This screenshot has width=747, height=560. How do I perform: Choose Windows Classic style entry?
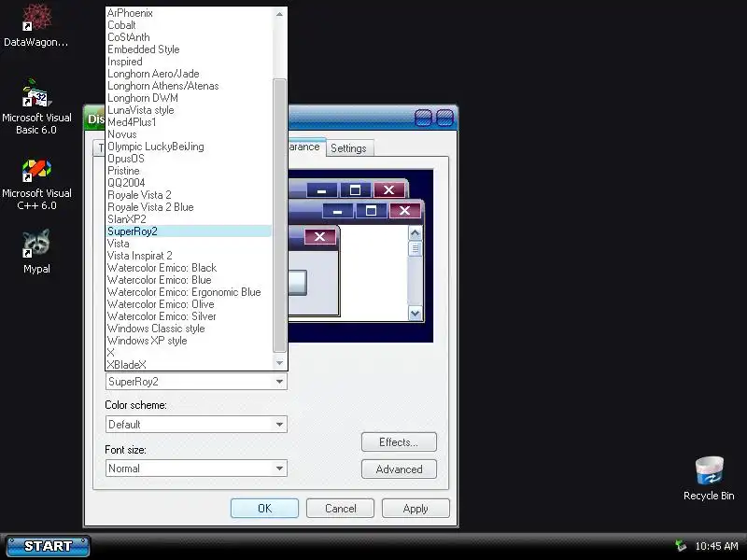click(189, 329)
